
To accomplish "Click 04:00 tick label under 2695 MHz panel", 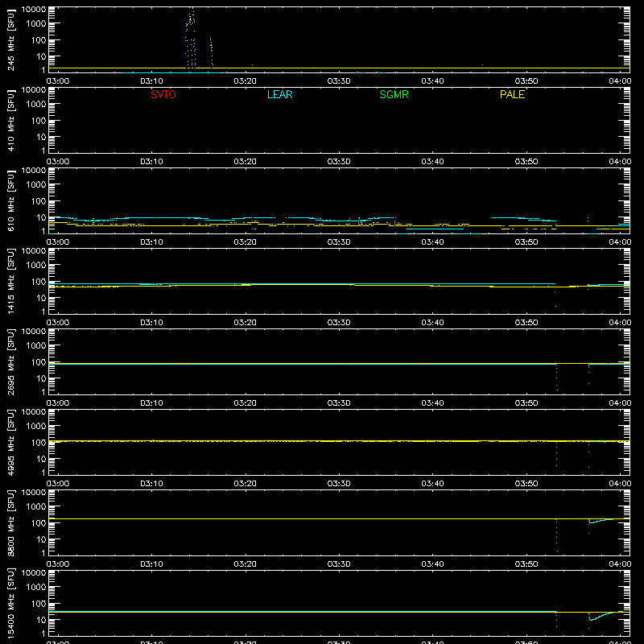I will click(620, 403).
